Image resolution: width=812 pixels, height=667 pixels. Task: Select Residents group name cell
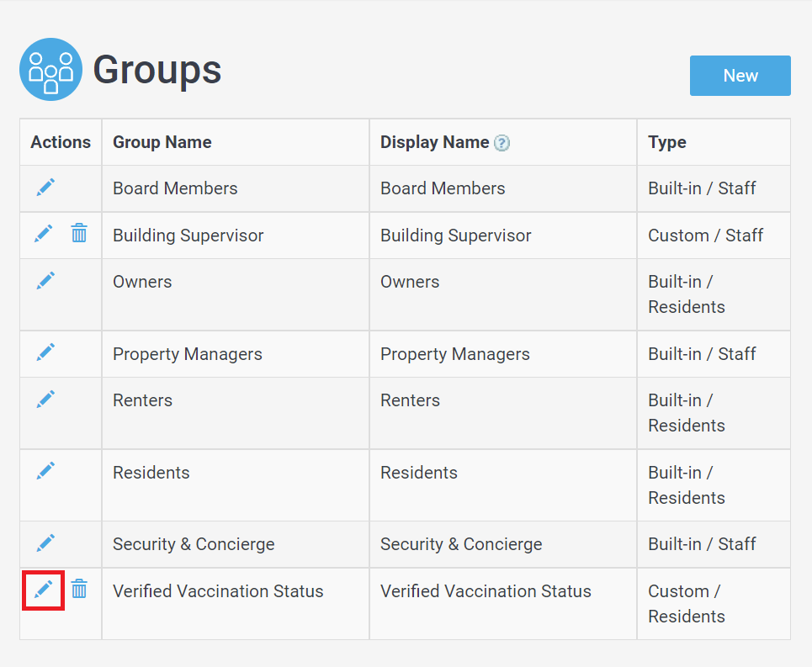click(236, 484)
